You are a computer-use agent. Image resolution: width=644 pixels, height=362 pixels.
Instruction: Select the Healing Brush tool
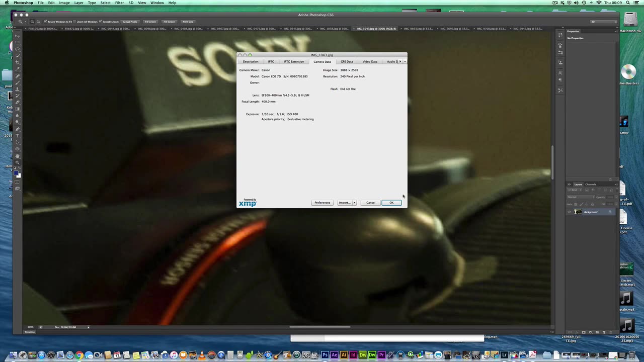tap(17, 76)
